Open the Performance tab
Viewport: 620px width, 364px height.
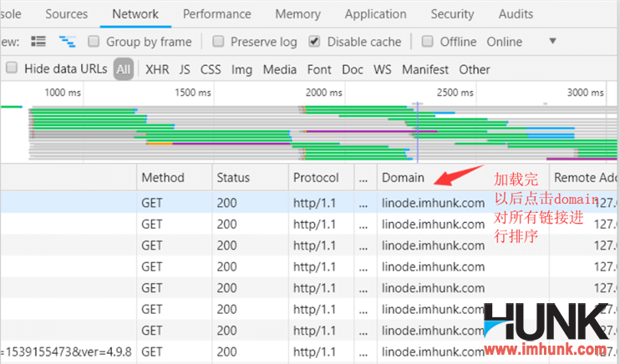pyautogui.click(x=216, y=14)
